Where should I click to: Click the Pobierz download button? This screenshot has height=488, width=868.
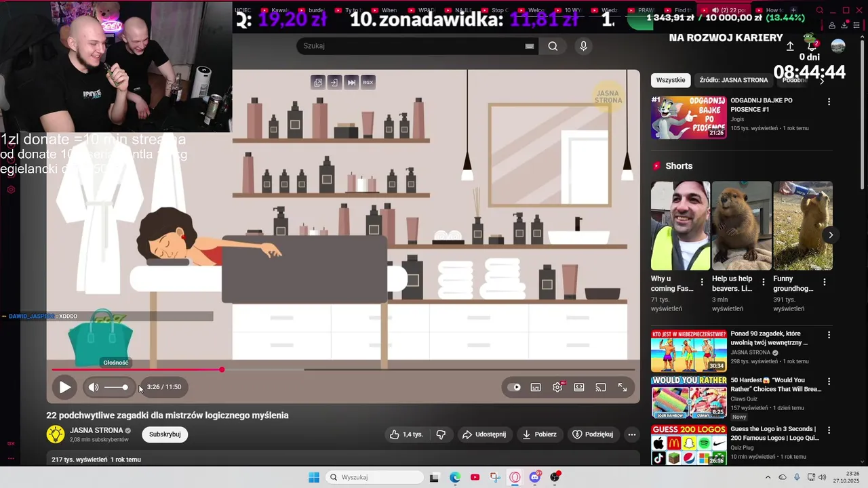(x=540, y=434)
